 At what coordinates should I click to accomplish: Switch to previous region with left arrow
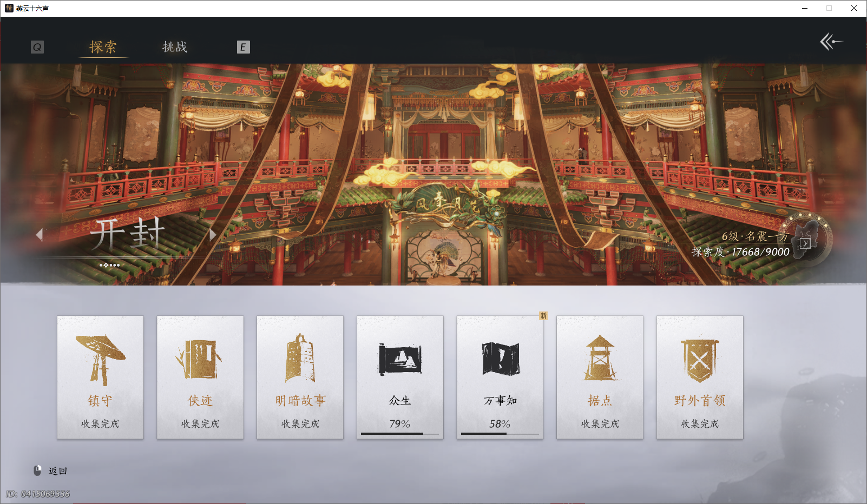[40, 234]
